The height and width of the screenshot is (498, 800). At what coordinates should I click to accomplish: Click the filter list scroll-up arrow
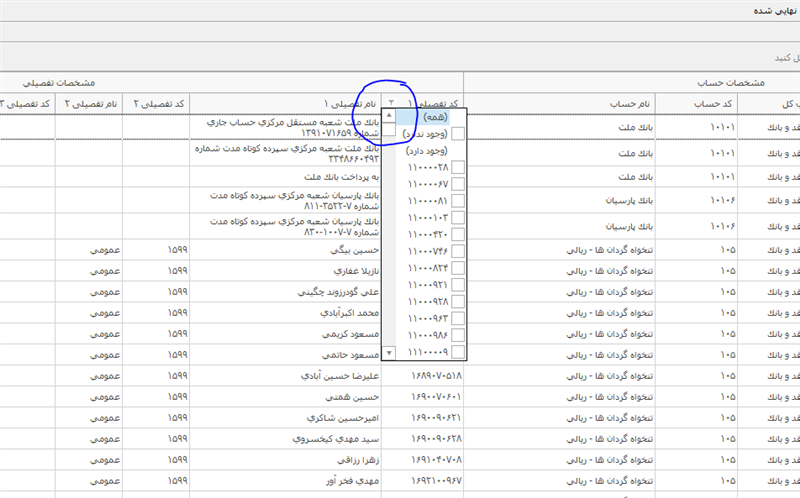(x=390, y=116)
